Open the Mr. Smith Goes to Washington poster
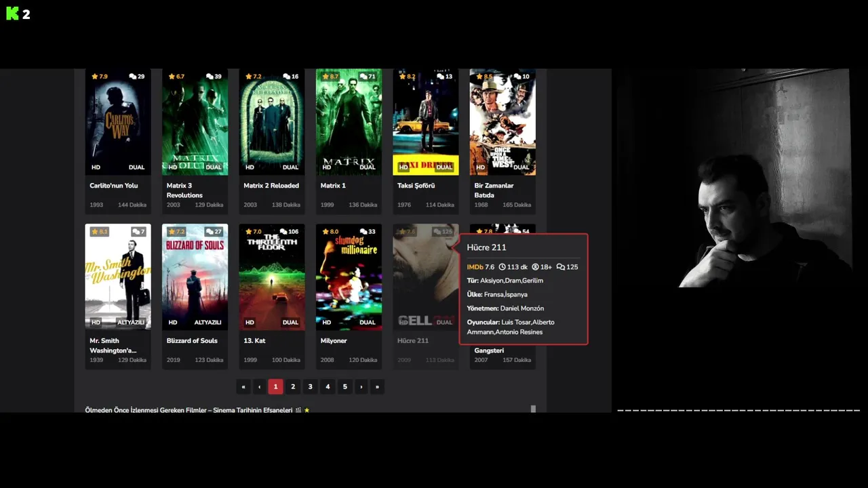The width and height of the screenshot is (868, 488). click(118, 277)
